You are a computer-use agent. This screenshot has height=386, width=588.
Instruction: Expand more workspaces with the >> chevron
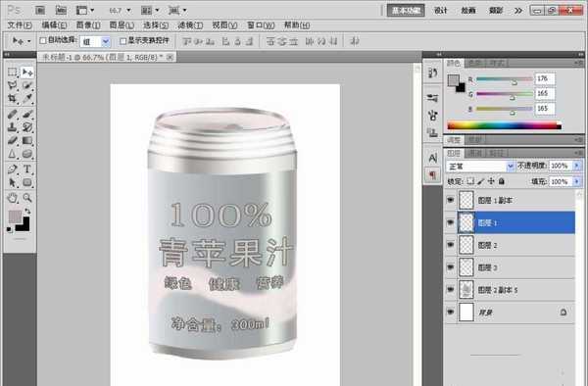click(518, 11)
